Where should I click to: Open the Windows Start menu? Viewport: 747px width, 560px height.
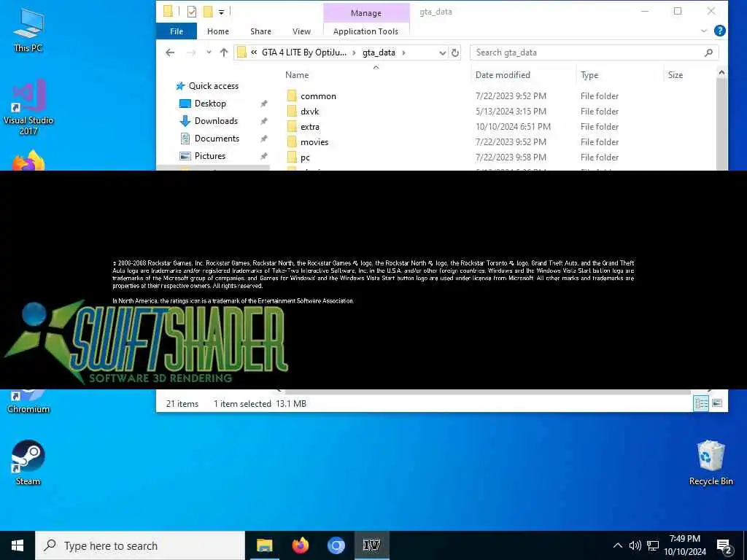coord(18,545)
